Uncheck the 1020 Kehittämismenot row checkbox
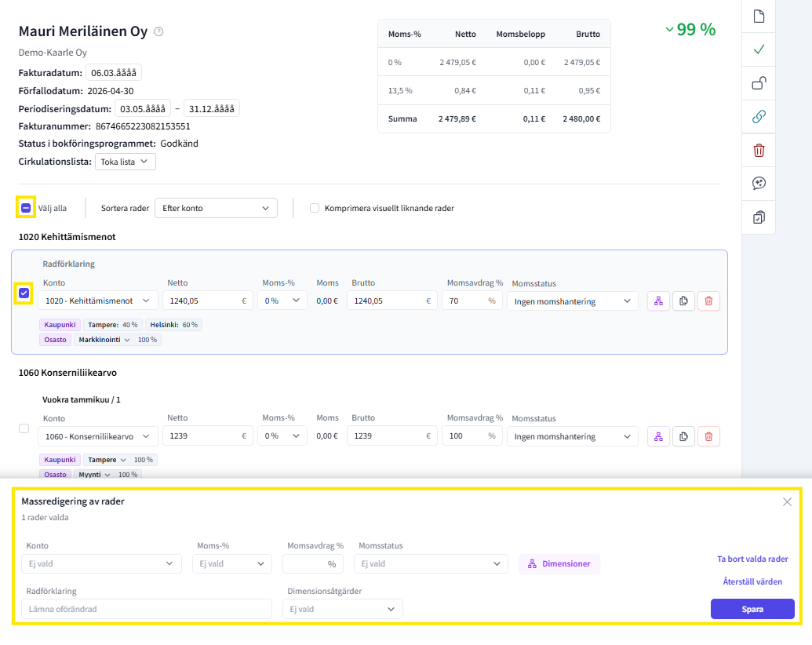812x645 pixels. click(24, 293)
